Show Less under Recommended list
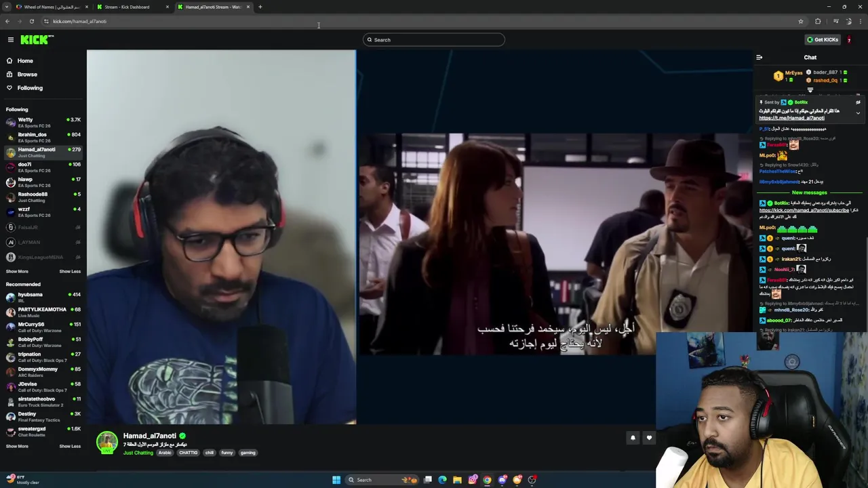The height and width of the screenshot is (488, 868). (x=70, y=446)
